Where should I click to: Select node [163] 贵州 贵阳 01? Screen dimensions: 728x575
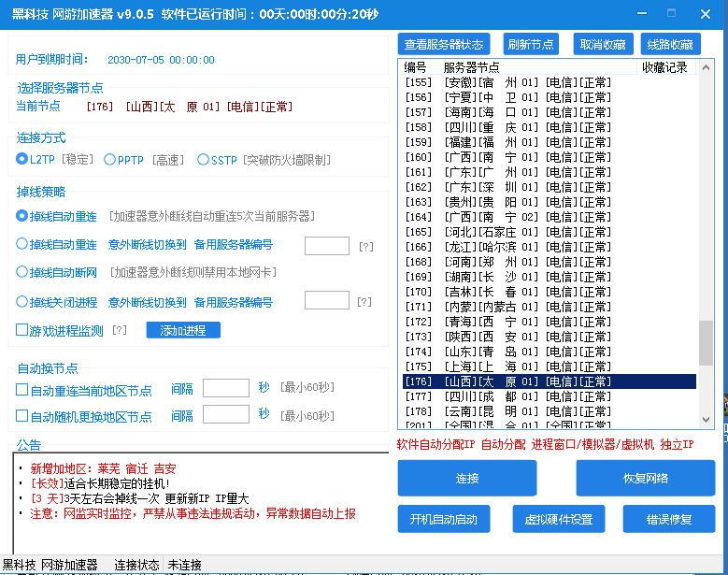(x=550, y=202)
